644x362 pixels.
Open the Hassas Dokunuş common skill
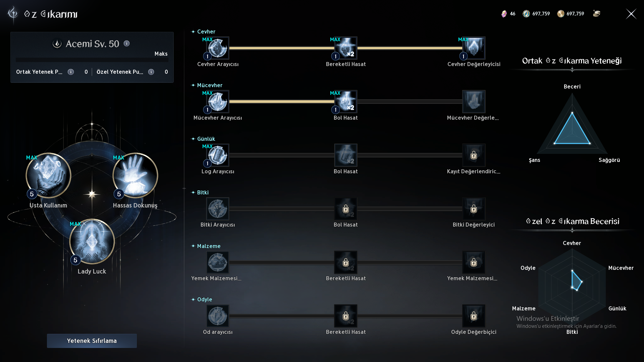(x=135, y=175)
